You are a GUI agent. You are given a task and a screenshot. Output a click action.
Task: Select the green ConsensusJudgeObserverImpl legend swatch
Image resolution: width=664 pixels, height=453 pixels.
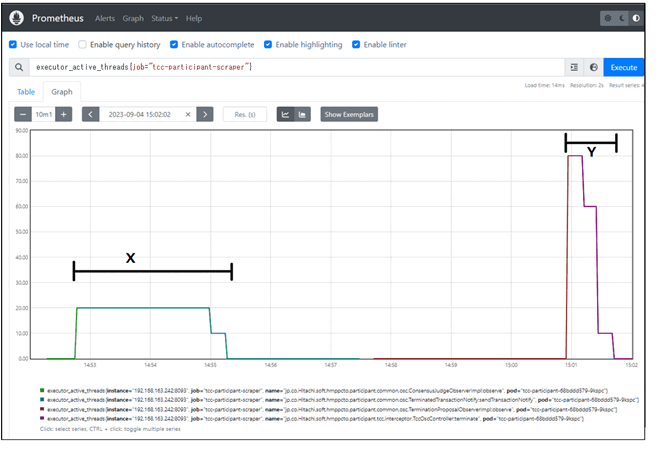tap(42, 391)
